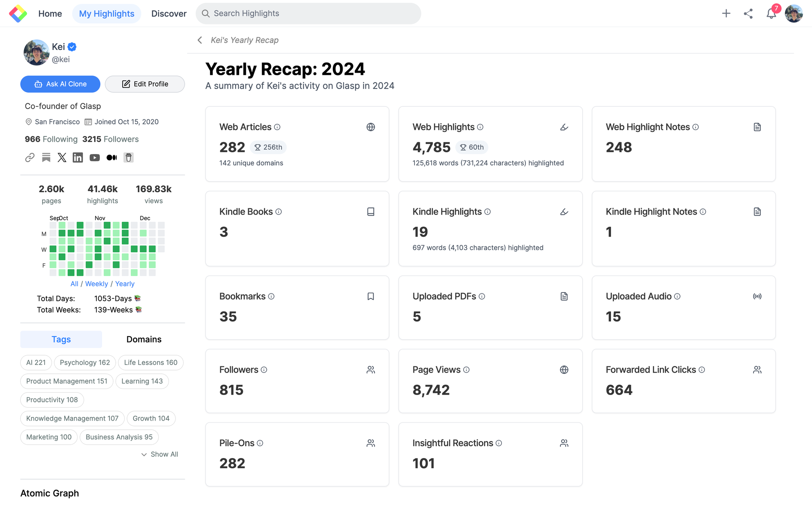The height and width of the screenshot is (508, 812).
Task: Open the Discover menu item
Action: (169, 13)
